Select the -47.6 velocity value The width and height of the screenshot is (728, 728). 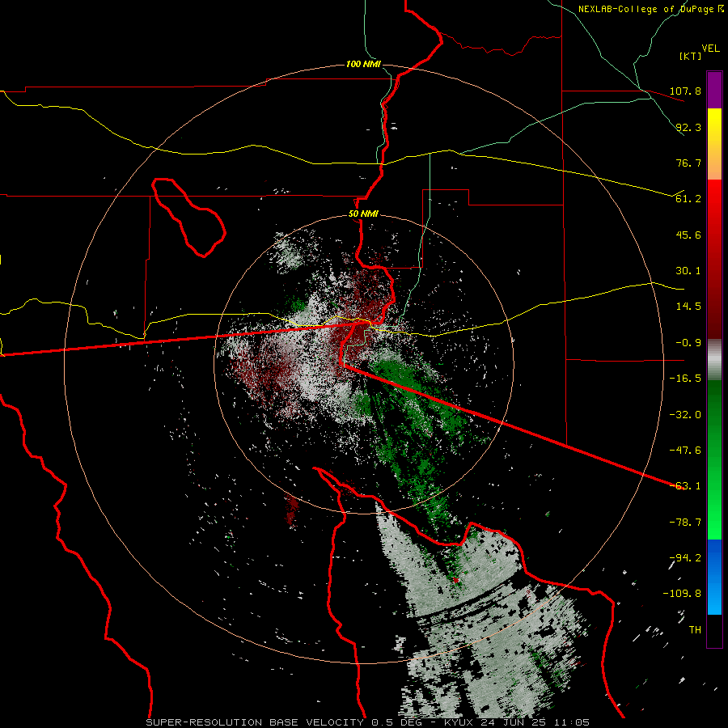(x=685, y=451)
